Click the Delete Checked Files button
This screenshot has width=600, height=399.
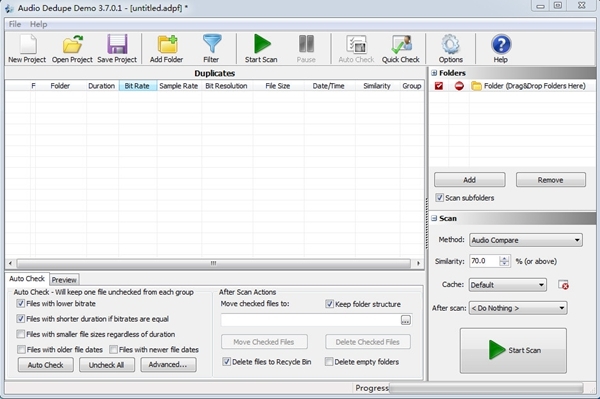[x=368, y=342]
